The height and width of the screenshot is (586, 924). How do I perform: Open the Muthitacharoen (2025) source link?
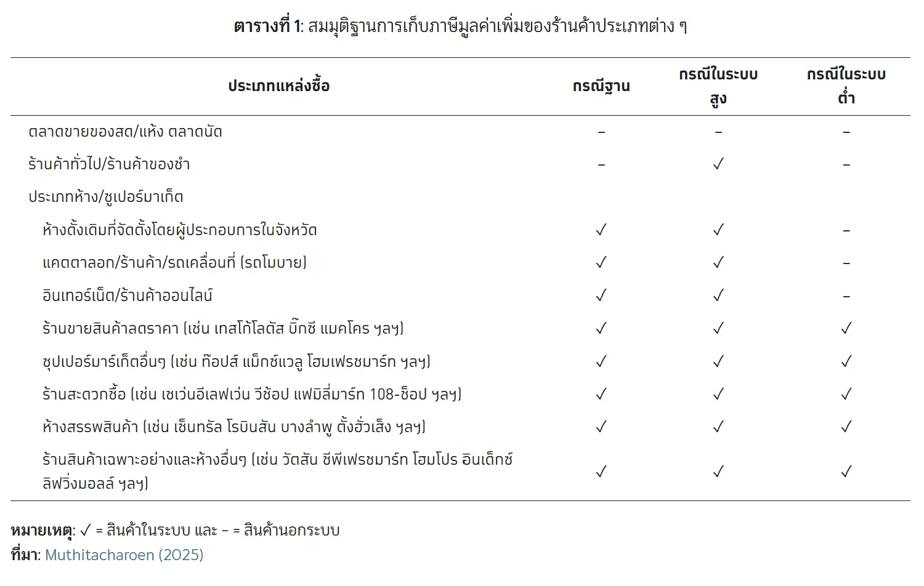coord(124,555)
